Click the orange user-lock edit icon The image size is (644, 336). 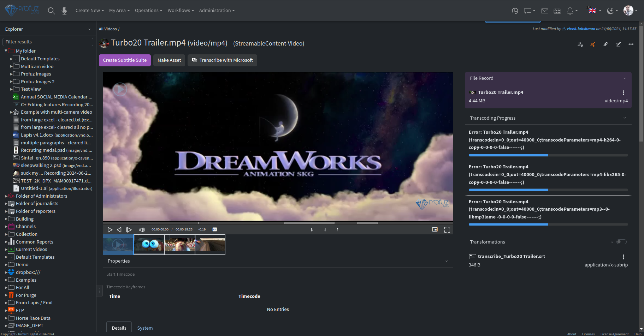click(593, 44)
